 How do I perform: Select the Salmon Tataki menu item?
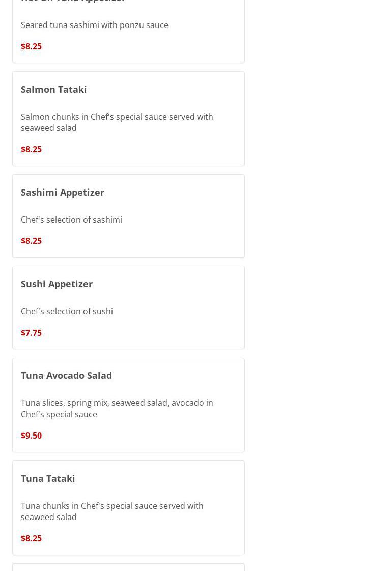coord(53,89)
